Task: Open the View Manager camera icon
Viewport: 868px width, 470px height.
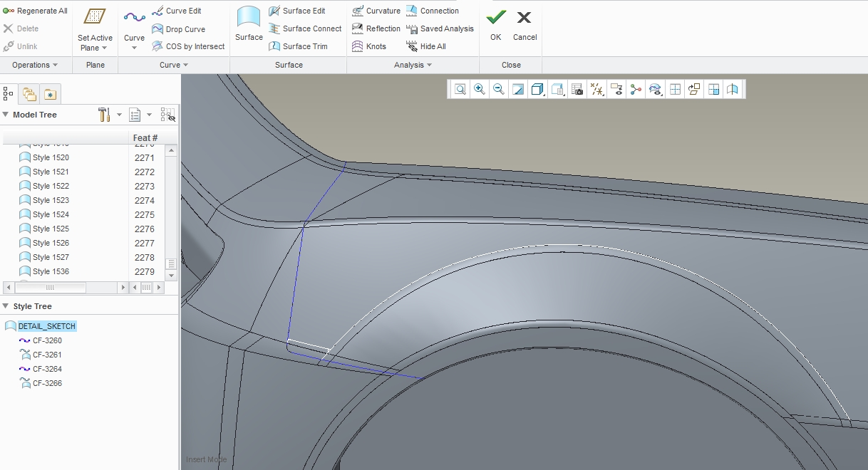Action: (x=577, y=89)
